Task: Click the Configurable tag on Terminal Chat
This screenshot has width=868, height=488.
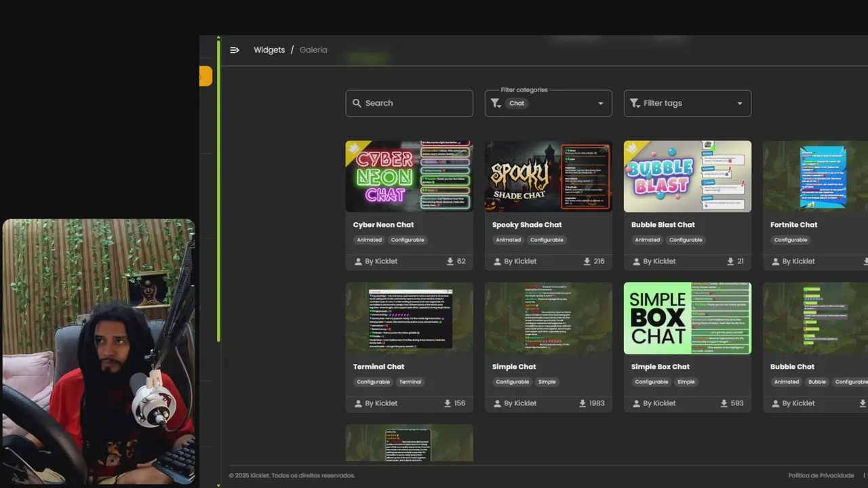Action: tap(373, 382)
